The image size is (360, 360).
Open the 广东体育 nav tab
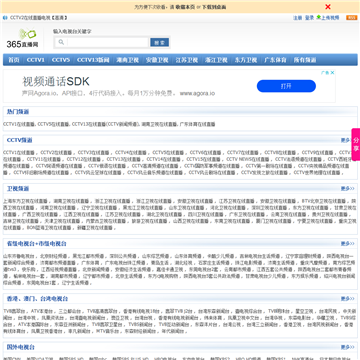point(275,60)
